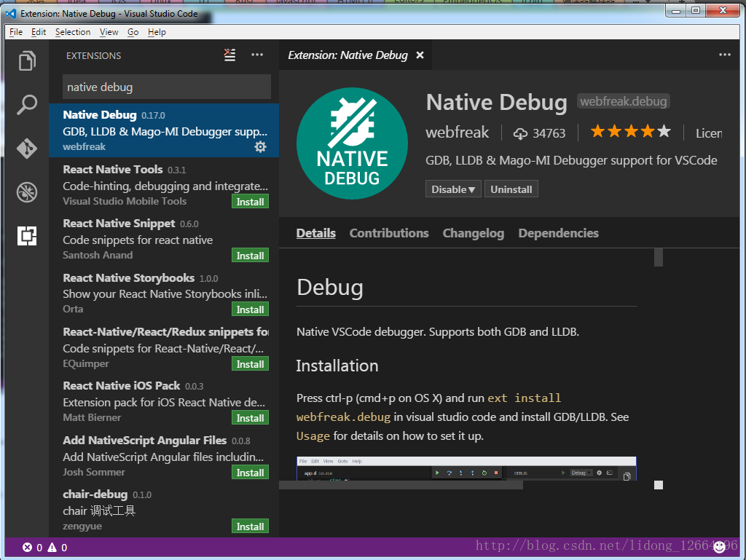Open the Source Control (Git) view

coord(27,149)
